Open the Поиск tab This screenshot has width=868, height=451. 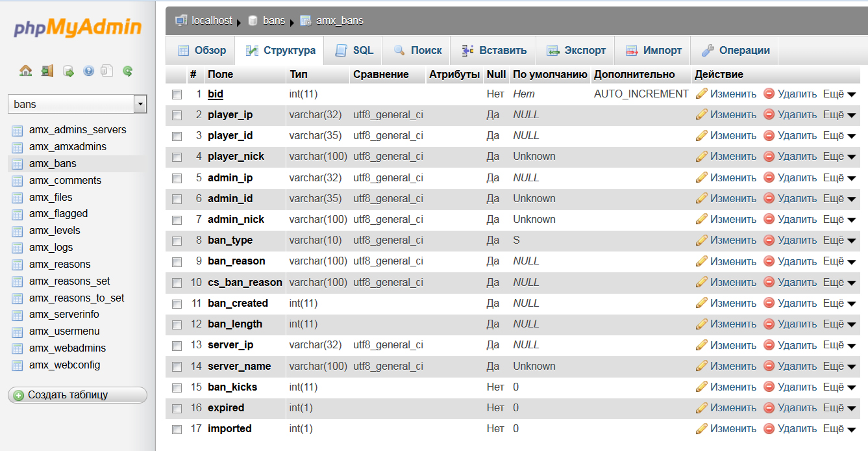417,50
